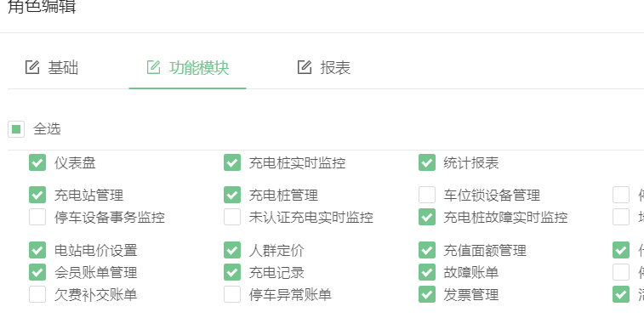The height and width of the screenshot is (318, 644).
Task: Open the 报表 tab
Action: coord(335,68)
